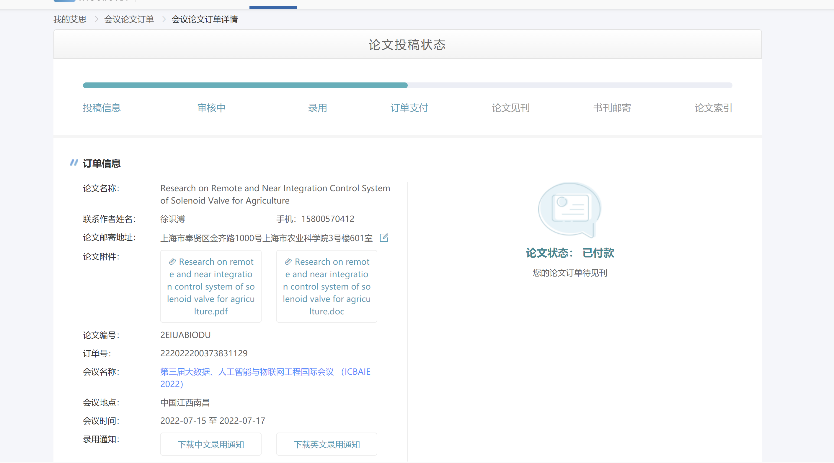Click the 论文状态: 已付款 status text
Screen dimensions: 834x463
570,253
